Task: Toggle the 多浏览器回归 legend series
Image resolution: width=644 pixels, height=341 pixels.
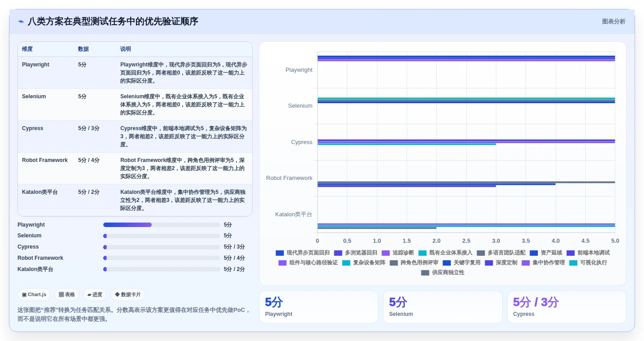Action: (x=355, y=253)
